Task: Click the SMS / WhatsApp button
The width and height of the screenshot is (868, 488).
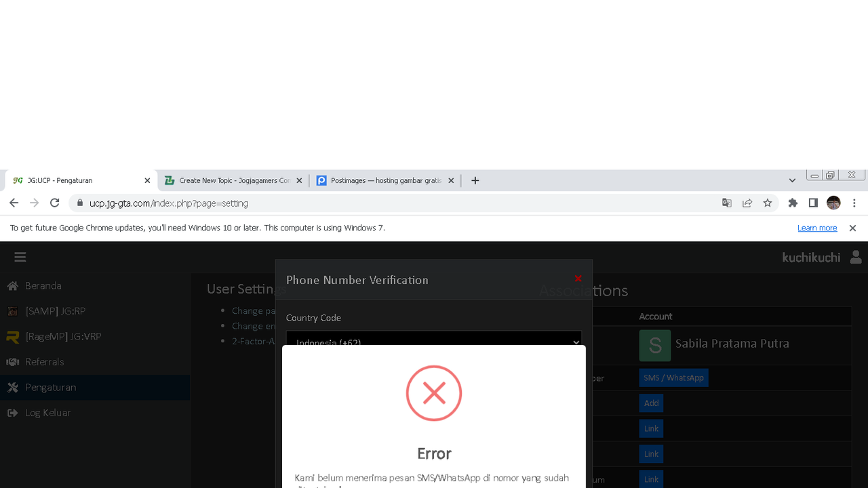Action: 673,378
